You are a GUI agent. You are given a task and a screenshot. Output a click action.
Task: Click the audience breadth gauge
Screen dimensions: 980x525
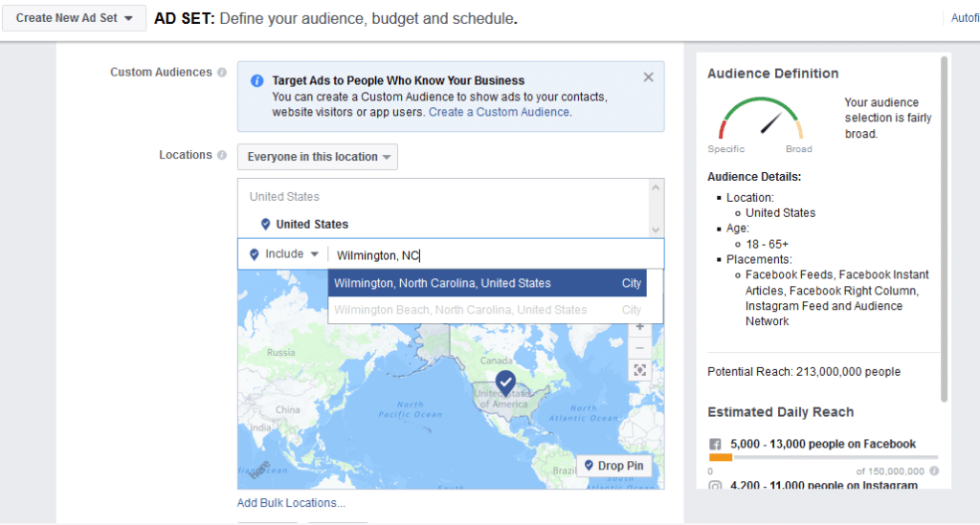[x=761, y=118]
